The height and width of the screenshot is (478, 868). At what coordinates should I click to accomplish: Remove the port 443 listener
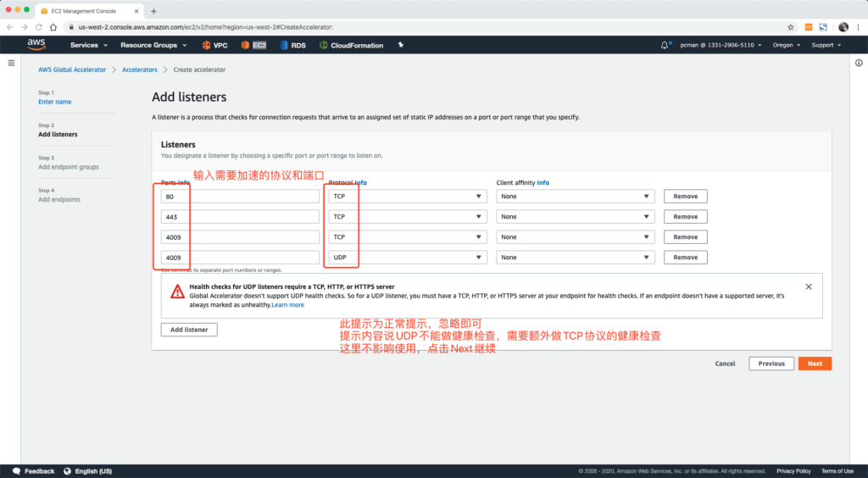[685, 217]
